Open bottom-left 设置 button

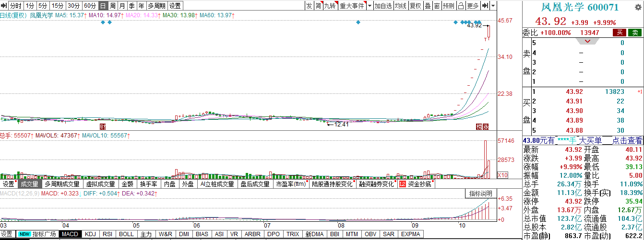point(7,234)
